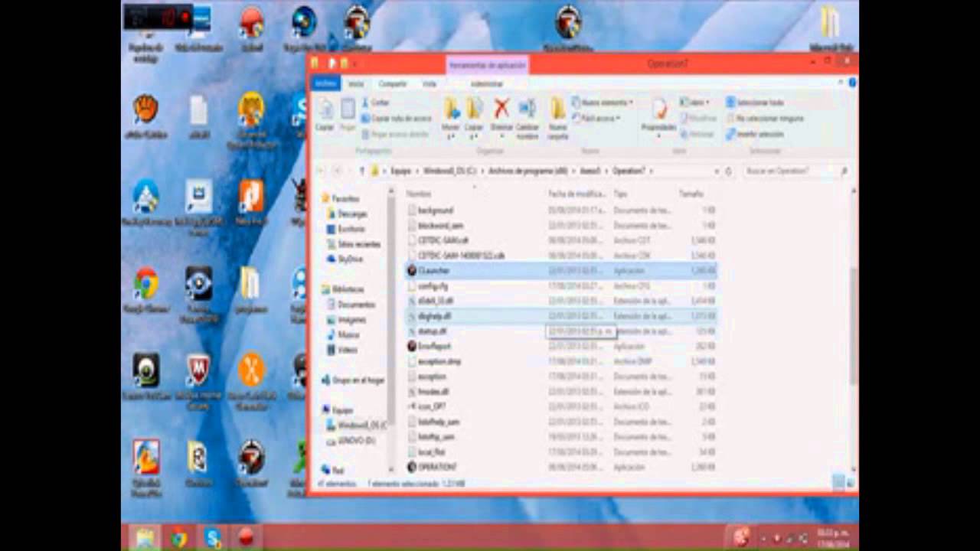Viewport: 980px width, 551px height.
Task: Click Archivos de programa (x86) breadcrumb
Action: pyautogui.click(x=528, y=171)
